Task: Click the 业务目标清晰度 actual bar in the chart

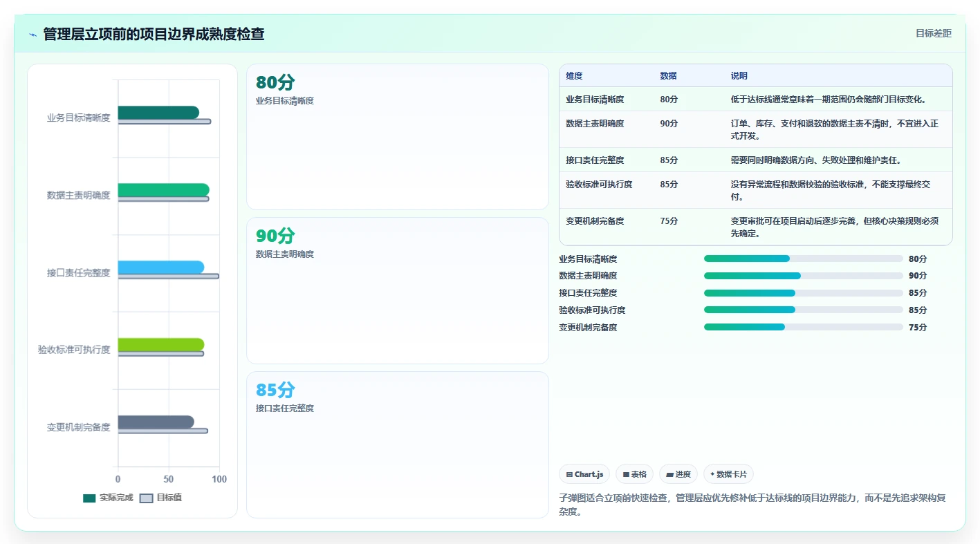Action: coord(158,113)
